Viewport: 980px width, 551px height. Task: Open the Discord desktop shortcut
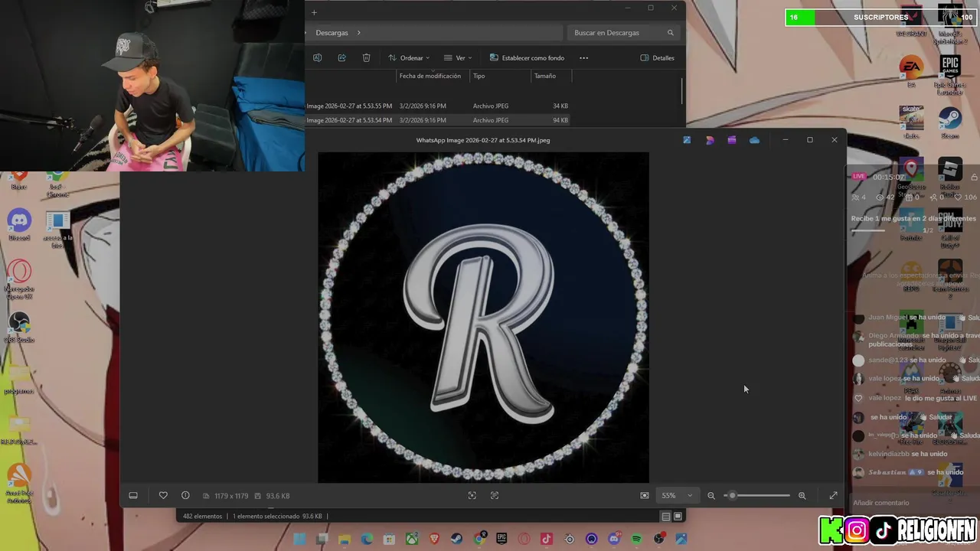tap(19, 226)
